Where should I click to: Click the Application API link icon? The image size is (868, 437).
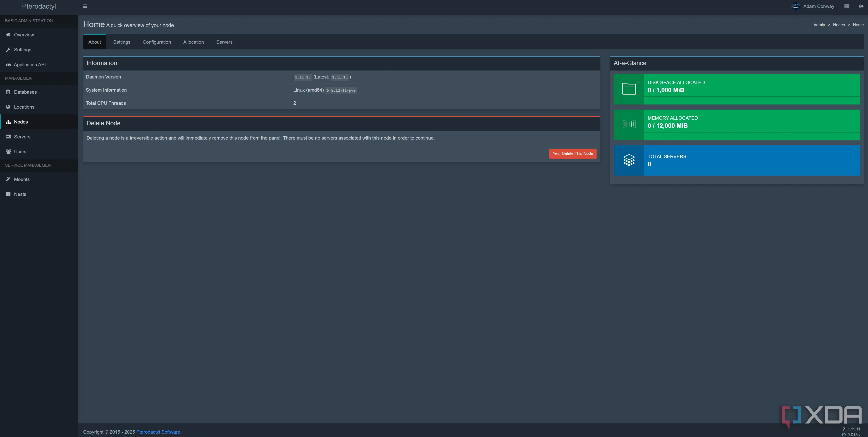tap(8, 65)
